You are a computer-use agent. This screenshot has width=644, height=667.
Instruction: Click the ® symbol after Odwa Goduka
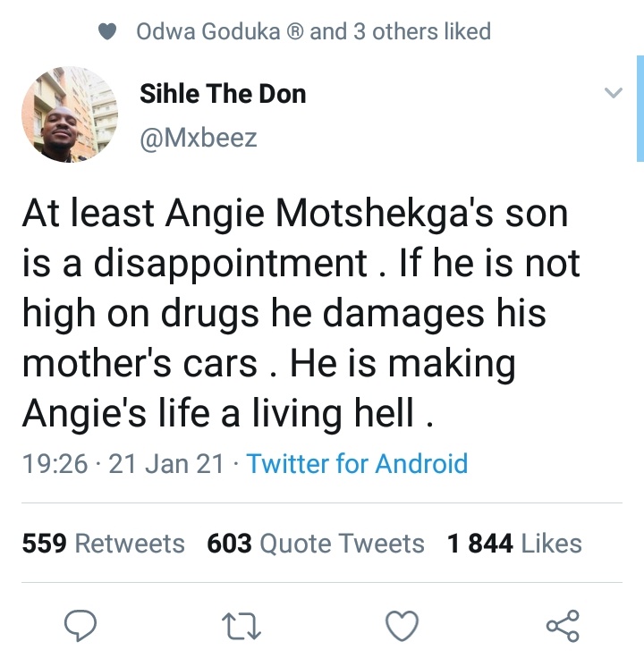click(294, 32)
